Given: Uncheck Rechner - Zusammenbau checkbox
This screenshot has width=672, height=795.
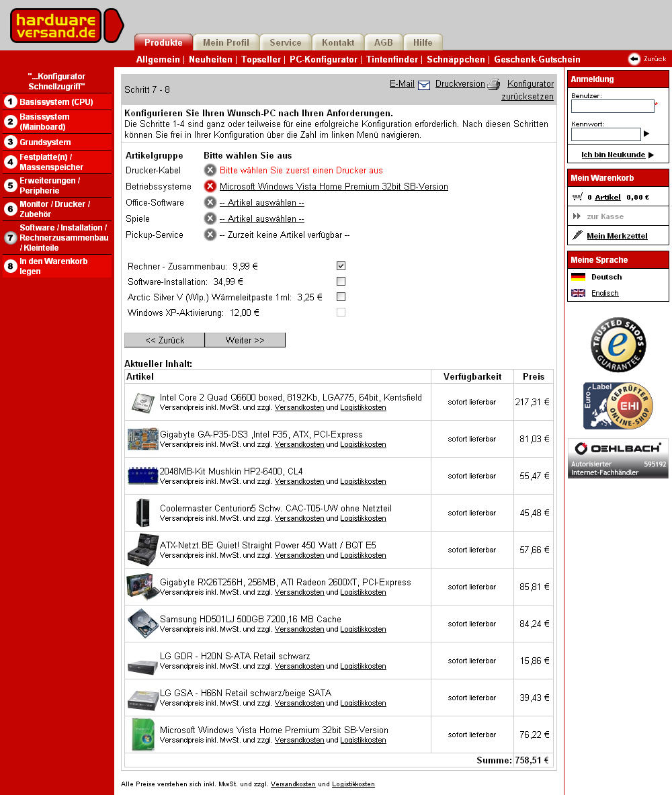Looking at the screenshot, I should (341, 265).
